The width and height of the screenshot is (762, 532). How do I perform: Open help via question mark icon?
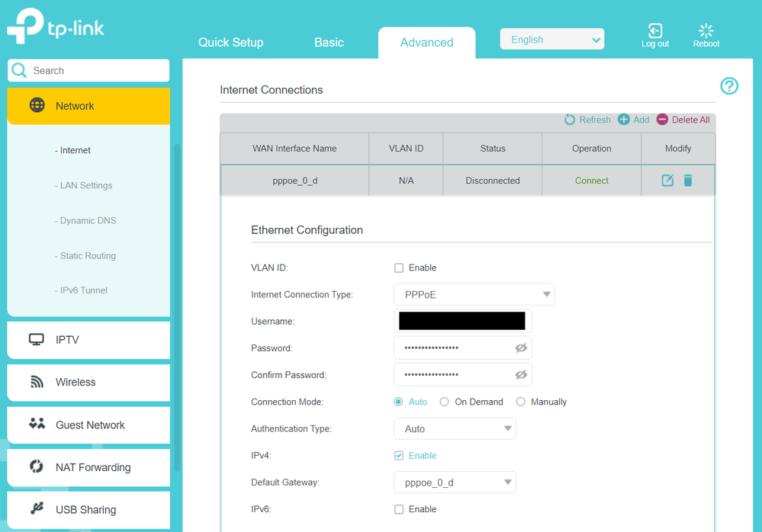729,86
